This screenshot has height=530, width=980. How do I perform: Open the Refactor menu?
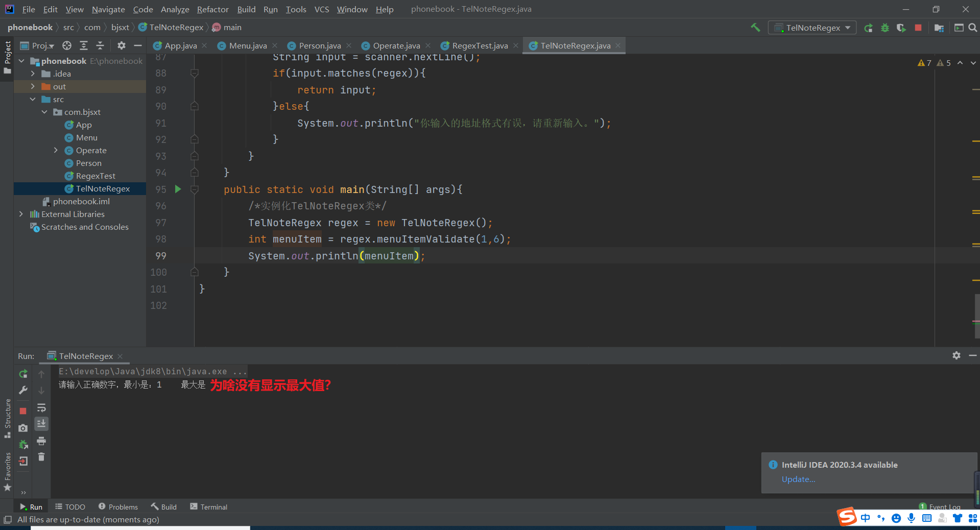pyautogui.click(x=212, y=9)
